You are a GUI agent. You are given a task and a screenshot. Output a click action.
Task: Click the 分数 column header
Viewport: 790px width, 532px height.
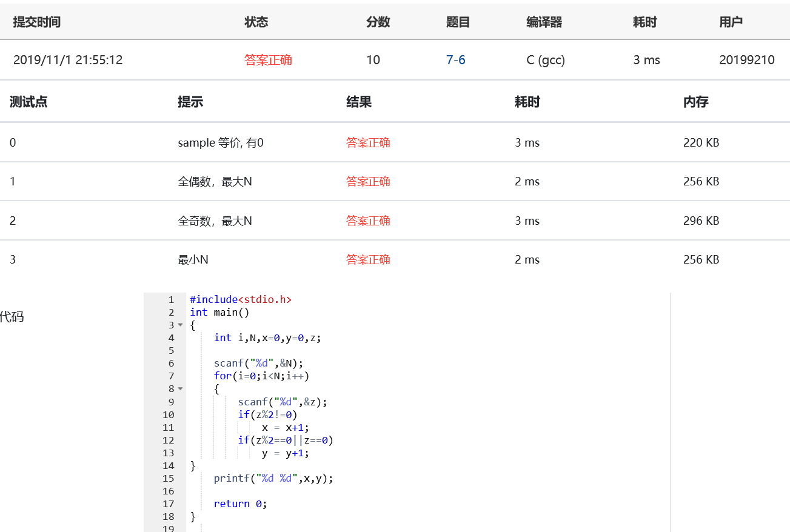(x=378, y=22)
